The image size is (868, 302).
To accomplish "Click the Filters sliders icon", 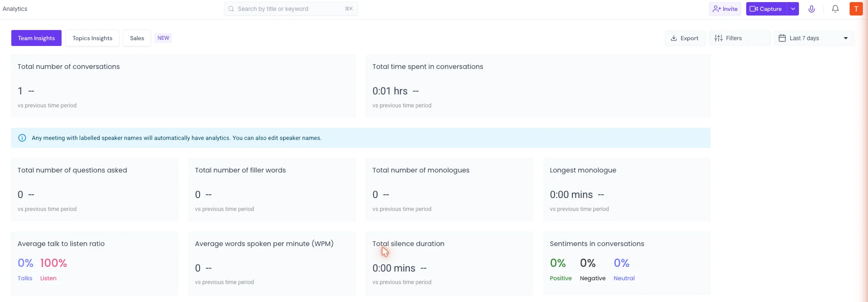I will click(719, 38).
